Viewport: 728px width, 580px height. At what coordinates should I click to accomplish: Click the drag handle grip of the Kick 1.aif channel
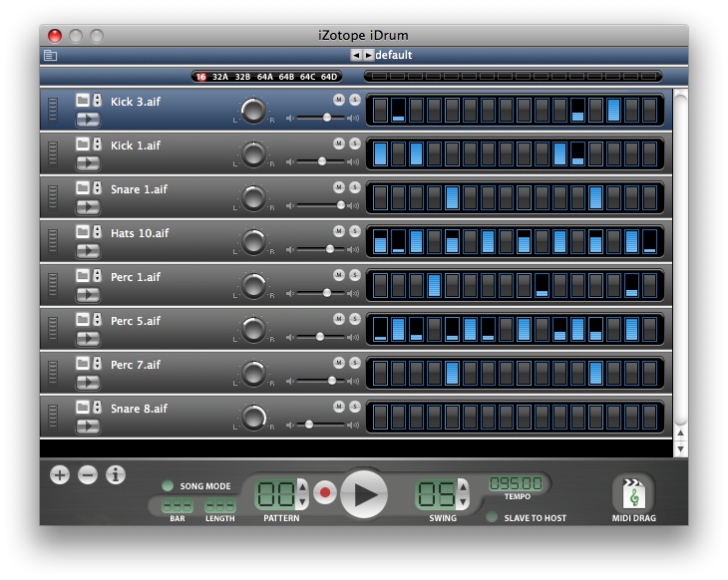click(x=53, y=153)
